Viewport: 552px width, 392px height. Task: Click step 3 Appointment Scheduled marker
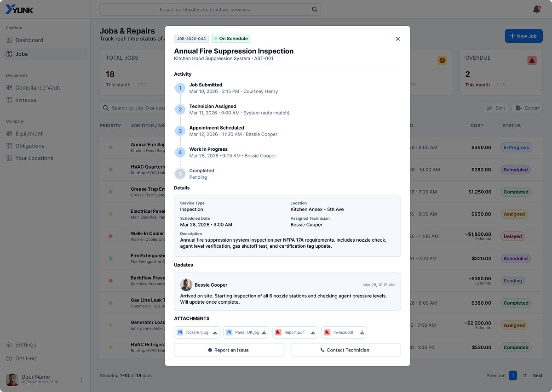pos(180,131)
